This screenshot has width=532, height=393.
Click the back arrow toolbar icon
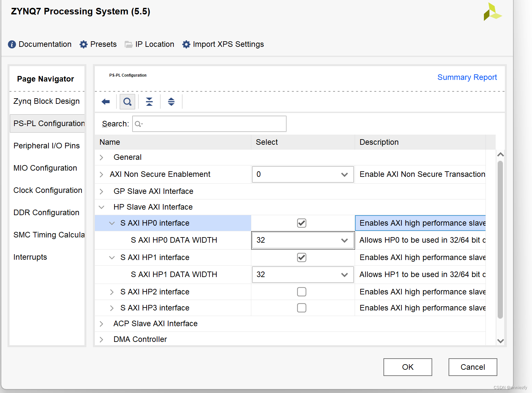[x=106, y=102]
